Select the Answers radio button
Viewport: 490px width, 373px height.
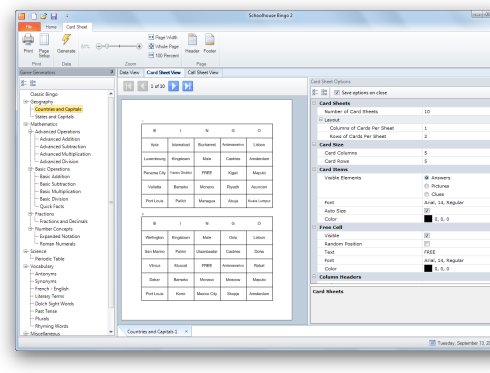click(x=426, y=178)
